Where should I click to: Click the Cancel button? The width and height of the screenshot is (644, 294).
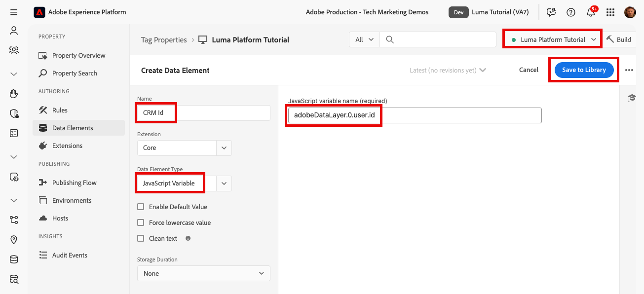coord(529,70)
